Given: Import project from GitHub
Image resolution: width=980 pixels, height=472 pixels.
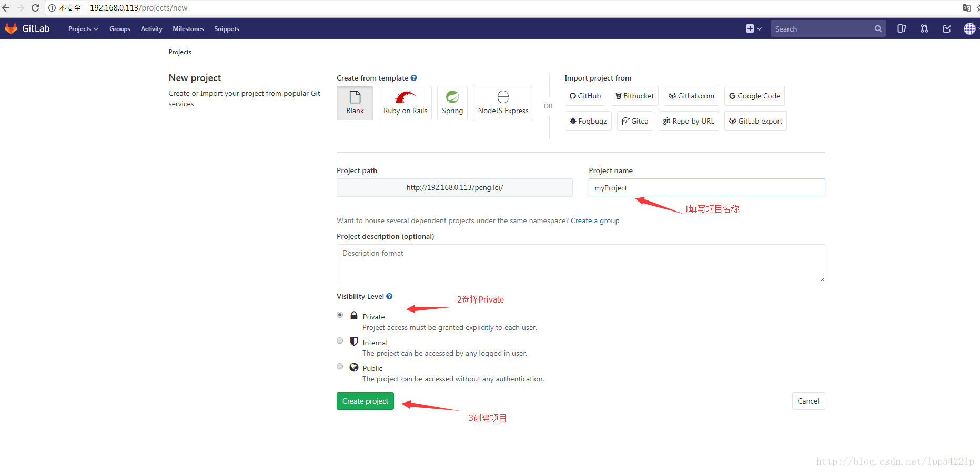Looking at the screenshot, I should [585, 96].
